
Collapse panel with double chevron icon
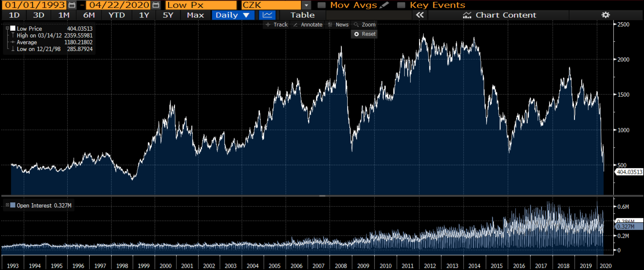420,15
